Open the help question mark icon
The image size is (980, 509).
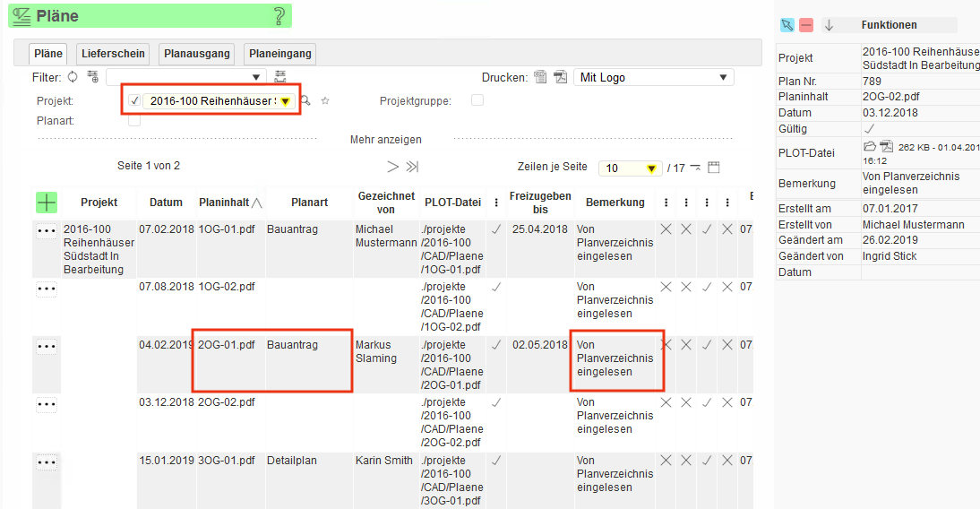[x=279, y=16]
